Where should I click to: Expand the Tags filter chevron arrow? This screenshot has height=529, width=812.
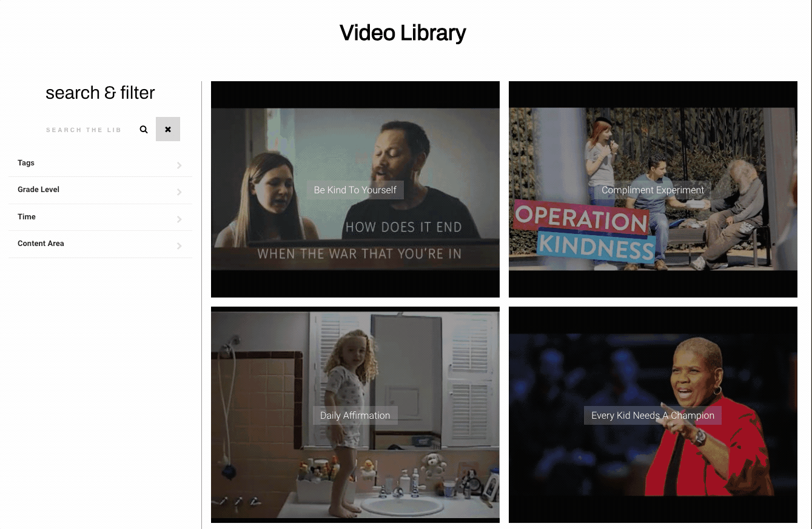pyautogui.click(x=179, y=165)
